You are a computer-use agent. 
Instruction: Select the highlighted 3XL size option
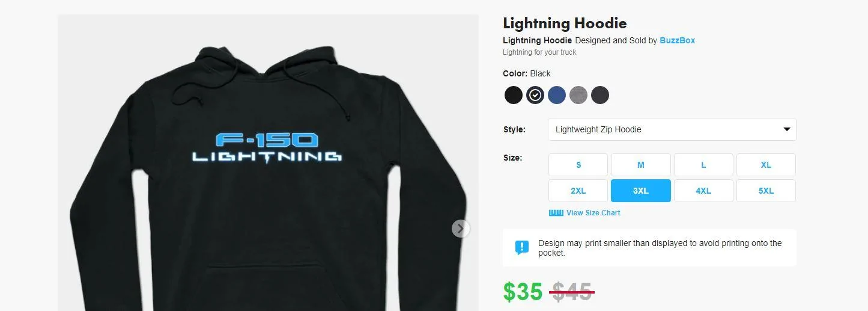pos(641,191)
